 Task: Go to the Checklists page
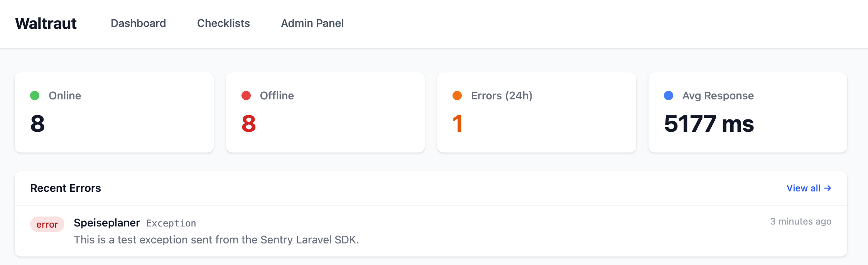coord(223,23)
